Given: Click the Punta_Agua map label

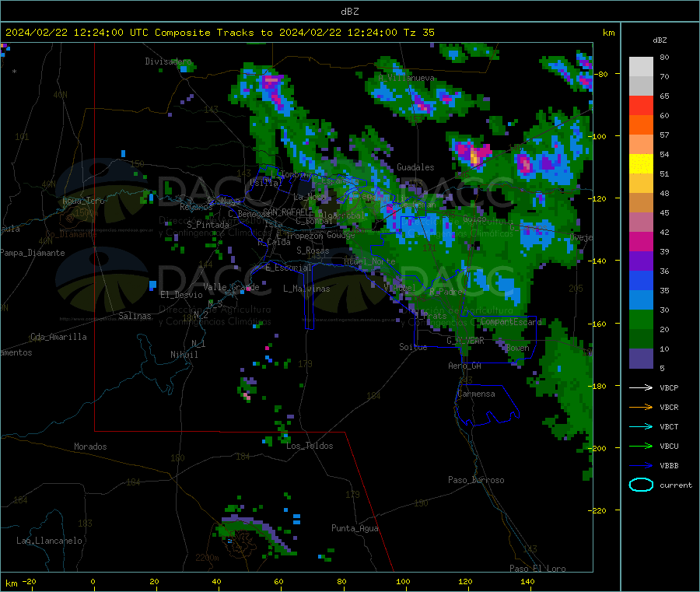Looking at the screenshot, I should click(355, 529).
